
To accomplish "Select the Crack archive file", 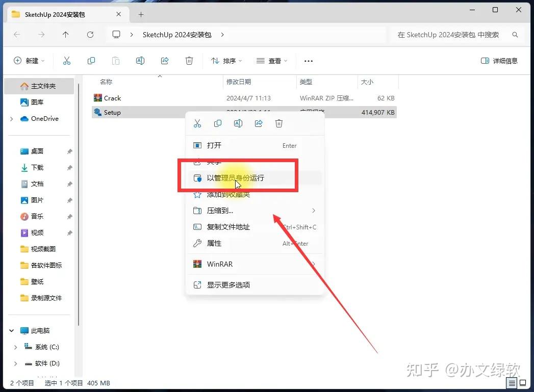I will (244, 98).
